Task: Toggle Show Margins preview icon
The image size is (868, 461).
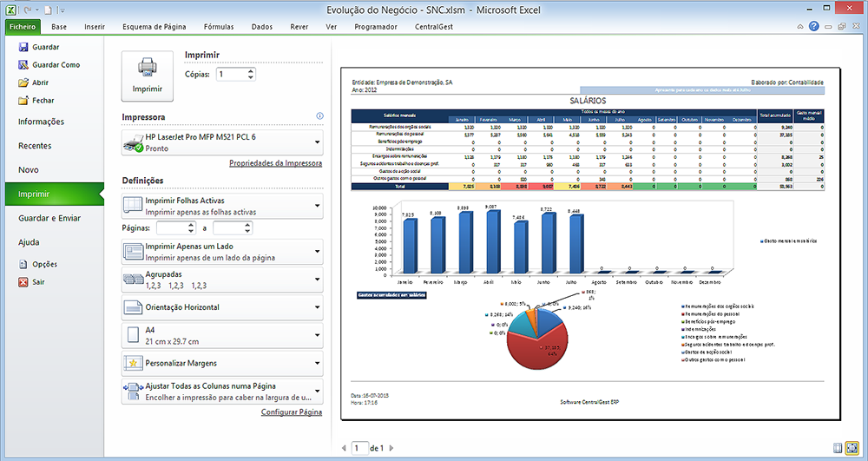Action: click(x=838, y=447)
